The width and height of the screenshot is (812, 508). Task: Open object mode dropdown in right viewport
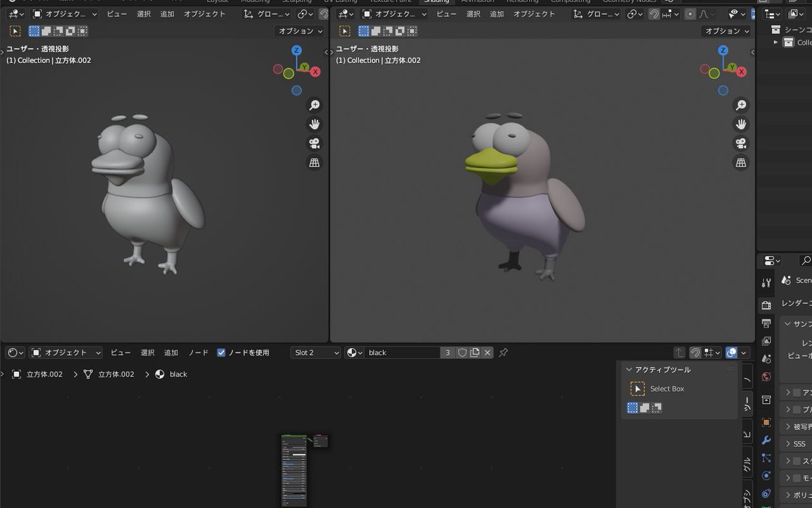tap(394, 14)
